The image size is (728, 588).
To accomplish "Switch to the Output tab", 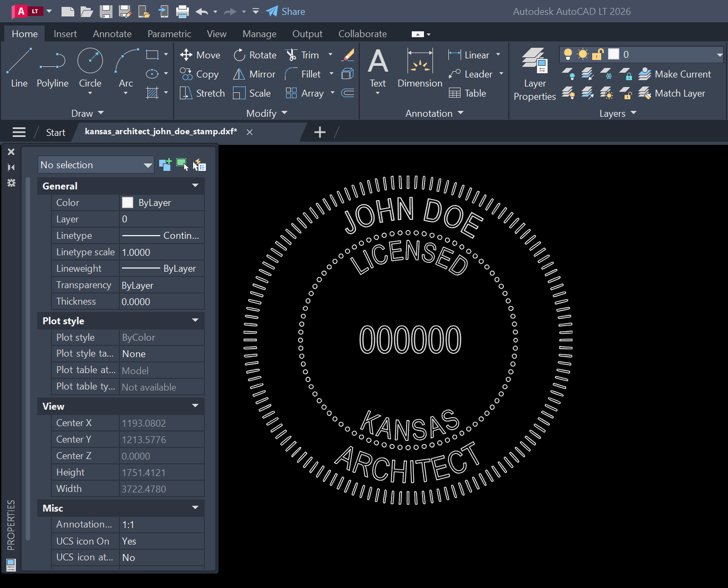I will click(307, 33).
